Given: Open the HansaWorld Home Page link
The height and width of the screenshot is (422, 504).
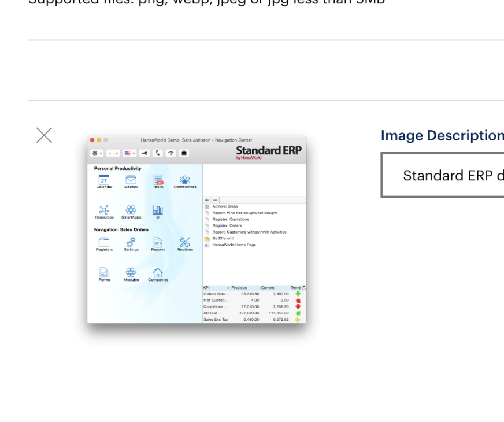Looking at the screenshot, I should tap(234, 245).
